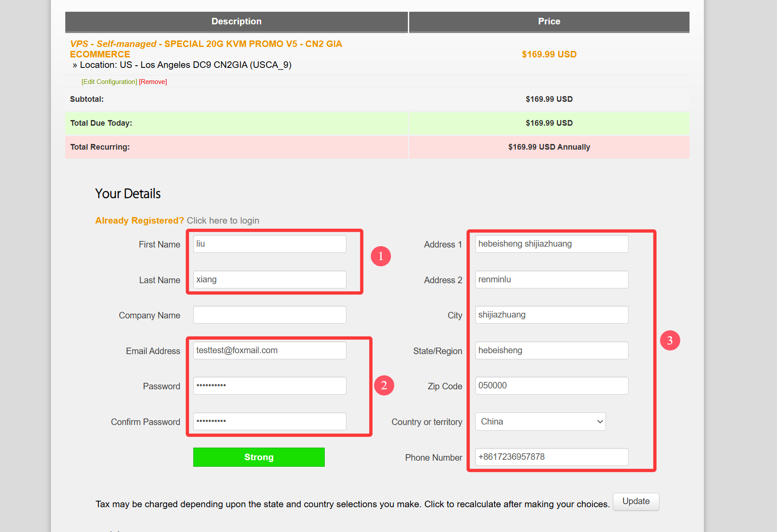Click the green Strong password strength bar
Image resolution: width=777 pixels, height=532 pixels.
pyautogui.click(x=259, y=457)
